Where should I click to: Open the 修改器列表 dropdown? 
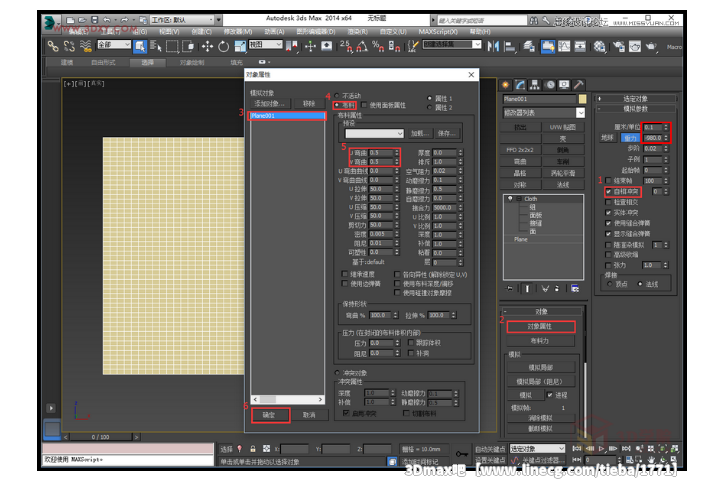pyautogui.click(x=544, y=113)
